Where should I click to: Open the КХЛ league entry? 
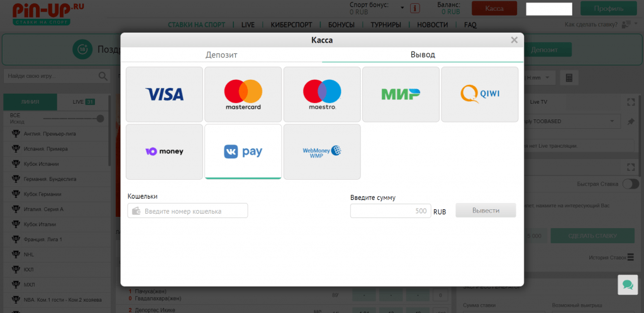tap(55, 270)
